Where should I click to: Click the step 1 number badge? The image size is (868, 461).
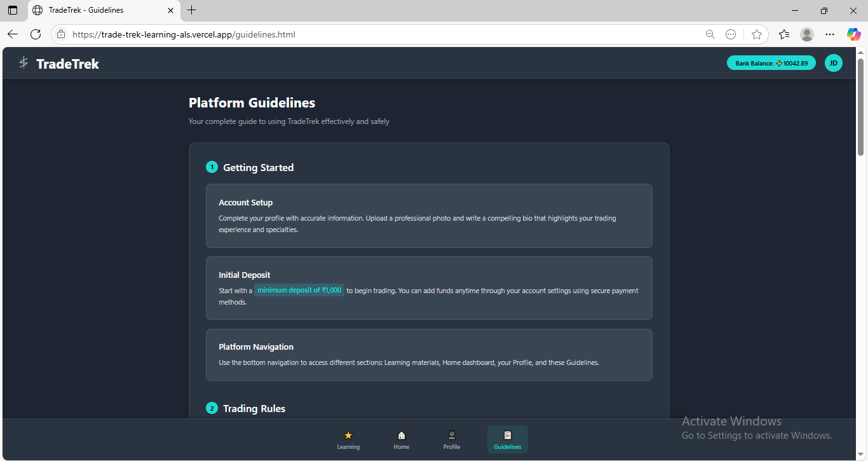click(x=212, y=167)
